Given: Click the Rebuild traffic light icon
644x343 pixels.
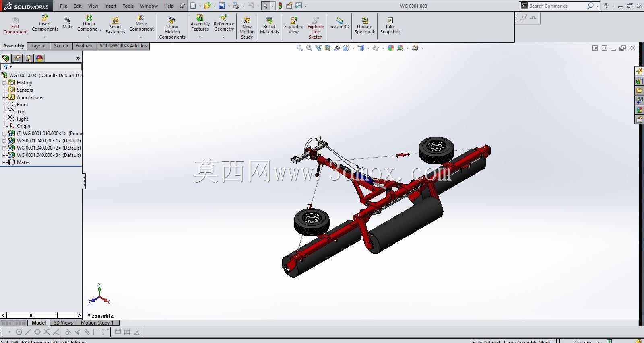Looking at the screenshot, I should pyautogui.click(x=280, y=6).
